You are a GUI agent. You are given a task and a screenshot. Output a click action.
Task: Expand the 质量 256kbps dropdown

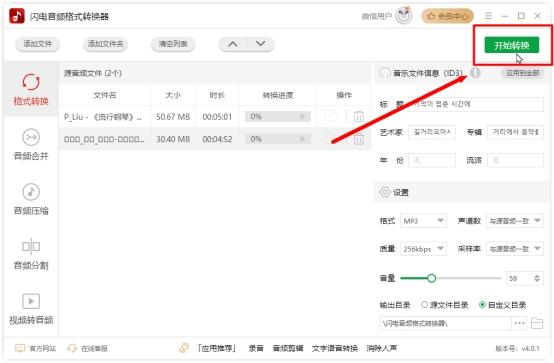pyautogui.click(x=423, y=249)
